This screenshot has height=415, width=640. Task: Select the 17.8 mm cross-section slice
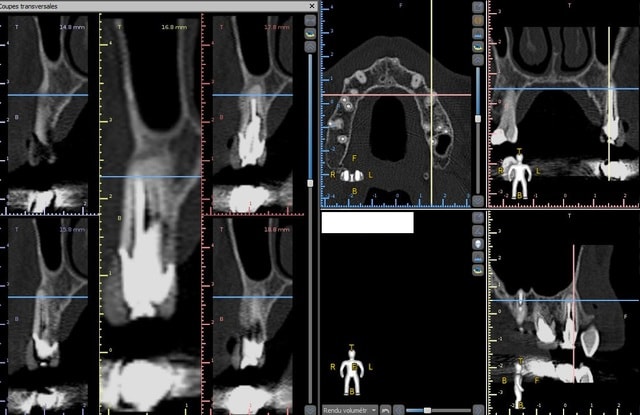pyautogui.click(x=252, y=110)
